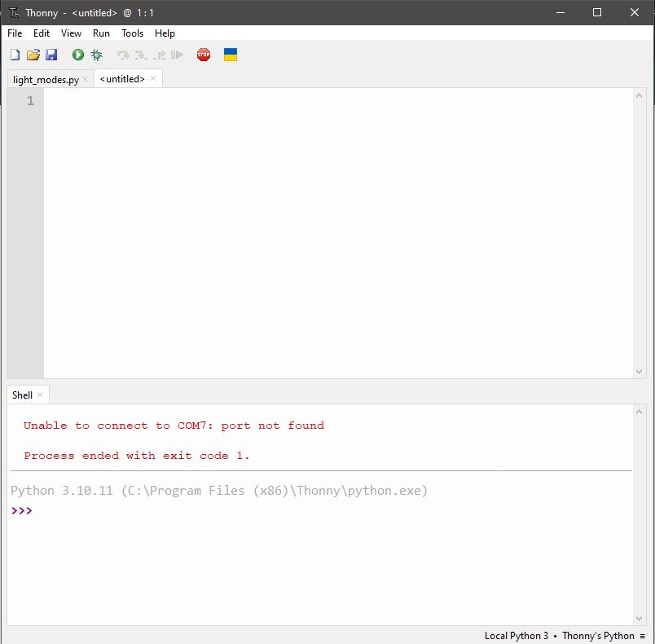This screenshot has width=655, height=644.
Task: Create a new file with the New icon
Action: coord(15,55)
